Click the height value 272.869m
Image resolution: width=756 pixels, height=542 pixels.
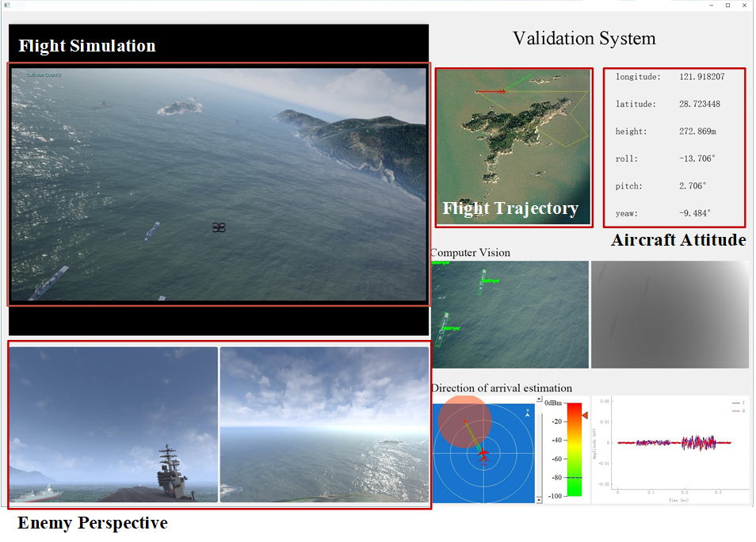[697, 132]
